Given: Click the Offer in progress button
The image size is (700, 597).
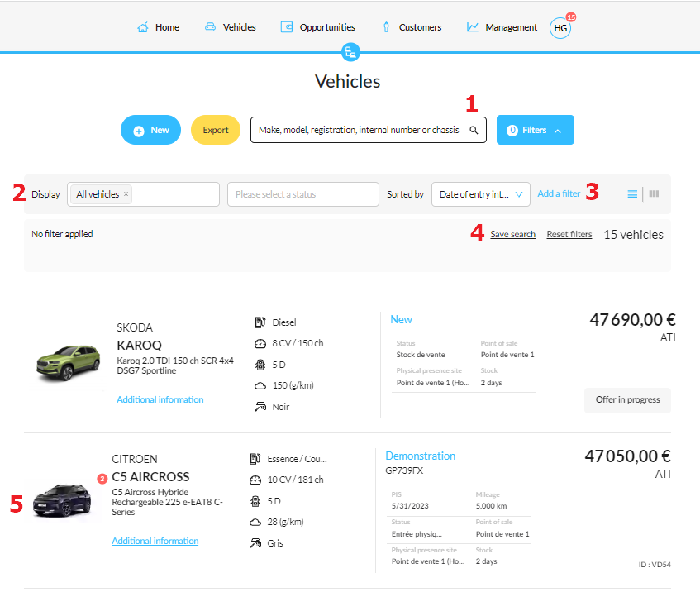Looking at the screenshot, I should (x=627, y=400).
